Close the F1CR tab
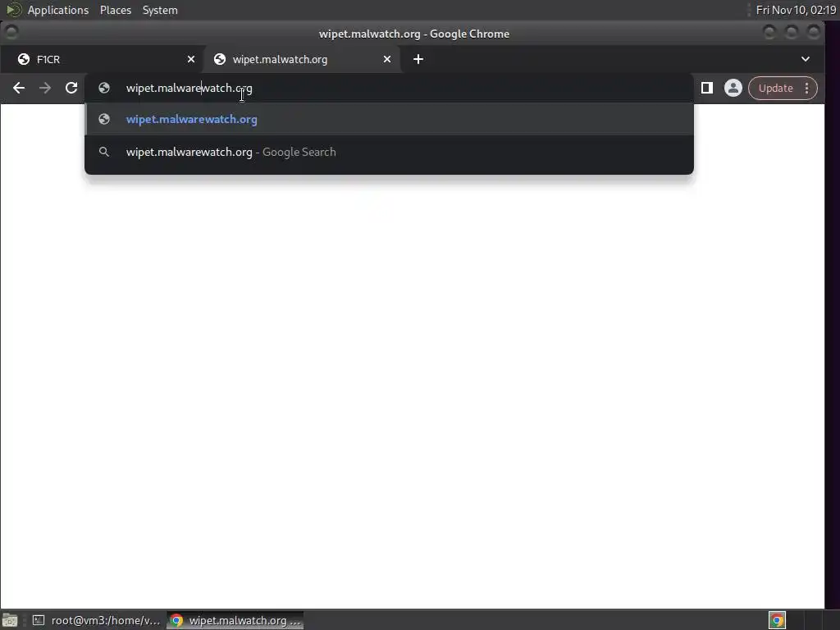This screenshot has height=630, width=840. (191, 59)
